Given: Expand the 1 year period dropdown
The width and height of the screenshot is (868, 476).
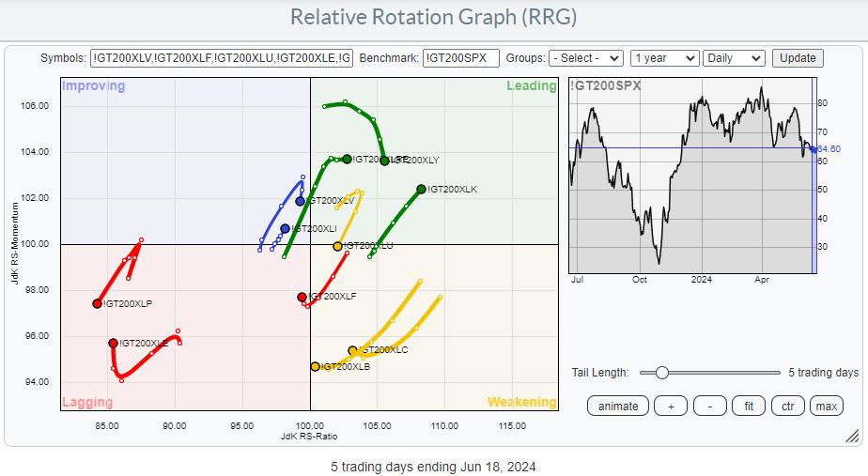Looking at the screenshot, I should click(664, 58).
